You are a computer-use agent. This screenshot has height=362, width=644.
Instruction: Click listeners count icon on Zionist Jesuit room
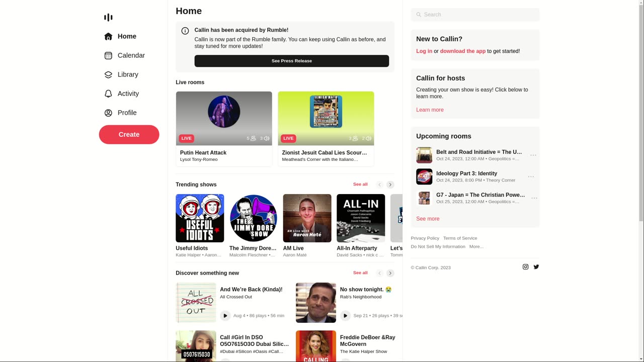point(355,138)
